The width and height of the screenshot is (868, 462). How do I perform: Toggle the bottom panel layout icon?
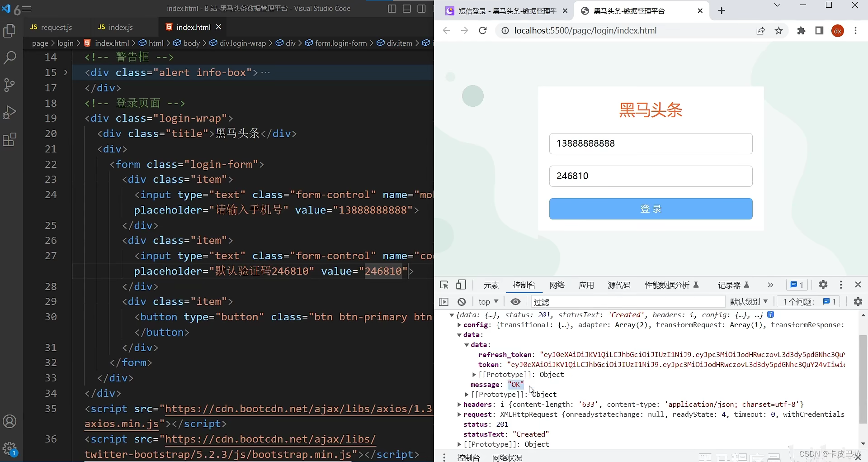click(407, 9)
